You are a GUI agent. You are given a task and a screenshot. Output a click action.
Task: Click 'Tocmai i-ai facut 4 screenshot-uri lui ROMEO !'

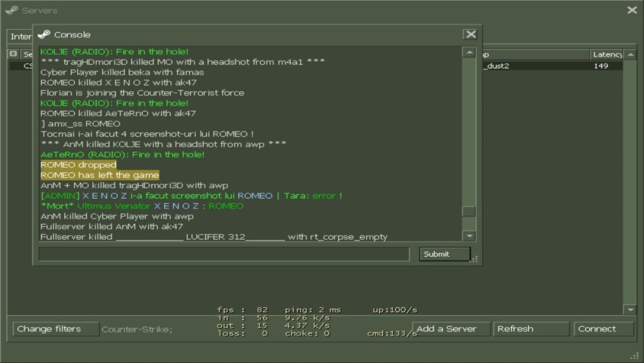coord(147,134)
